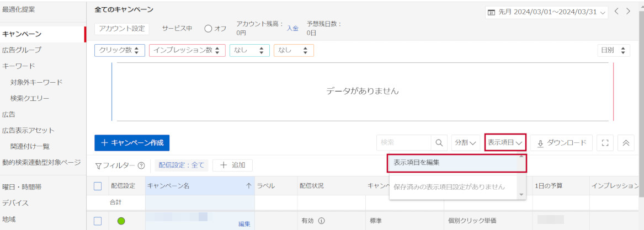Click the キャンペーン作成 button
The height and width of the screenshot is (230, 644).
point(132,143)
